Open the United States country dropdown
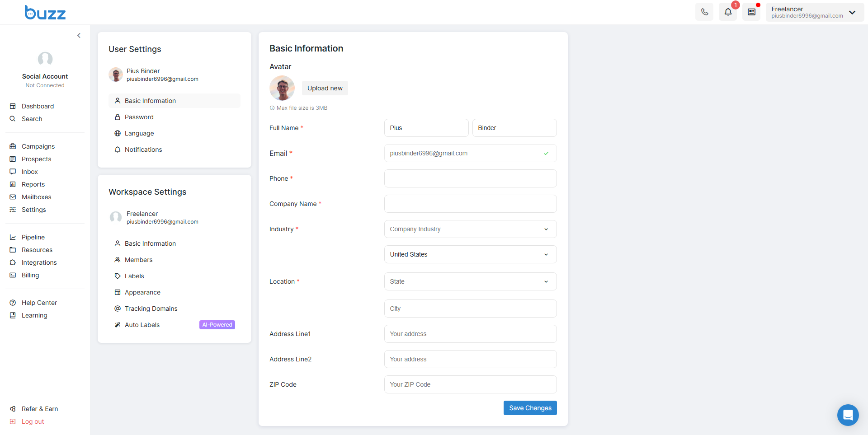 [470, 254]
